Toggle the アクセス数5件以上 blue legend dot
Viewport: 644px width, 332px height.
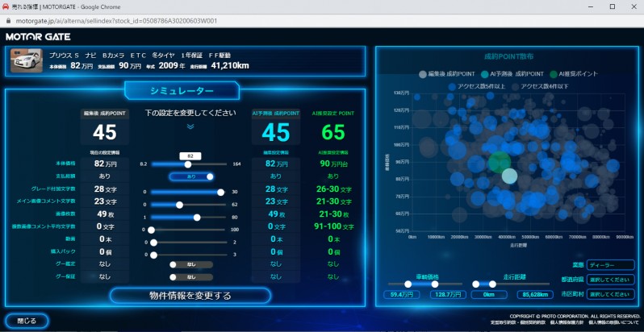452,86
